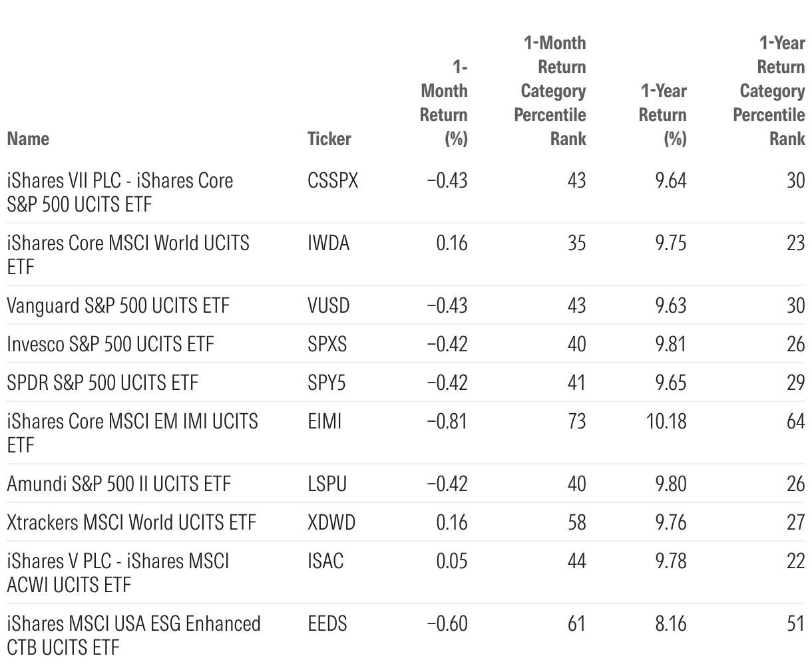
Task: Click the IWDA ticker symbol
Action: tap(328, 243)
